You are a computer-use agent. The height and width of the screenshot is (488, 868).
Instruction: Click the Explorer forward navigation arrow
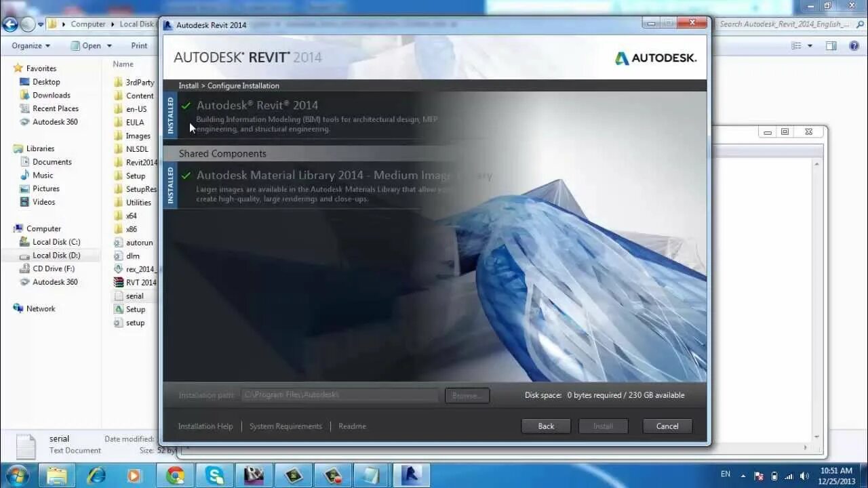tap(28, 24)
